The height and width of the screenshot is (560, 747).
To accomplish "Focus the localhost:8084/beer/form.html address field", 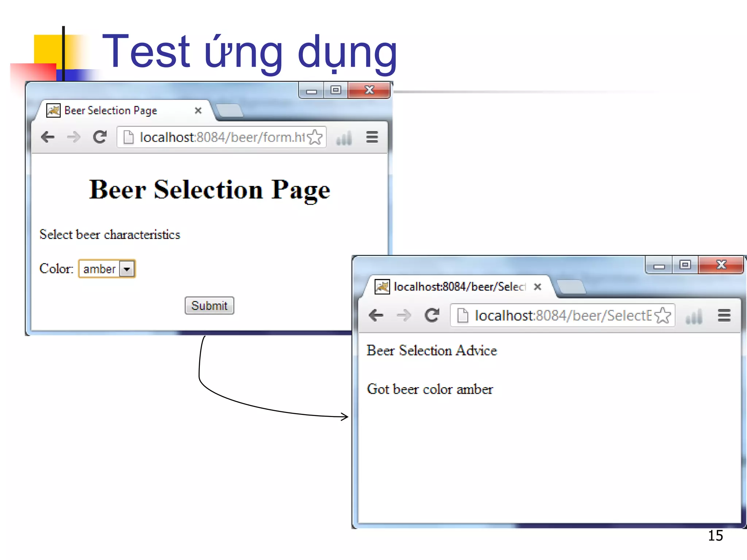I will [x=221, y=137].
